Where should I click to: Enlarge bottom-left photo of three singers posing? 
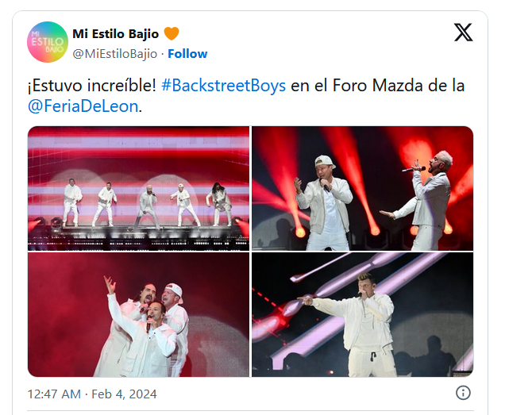coord(138,314)
